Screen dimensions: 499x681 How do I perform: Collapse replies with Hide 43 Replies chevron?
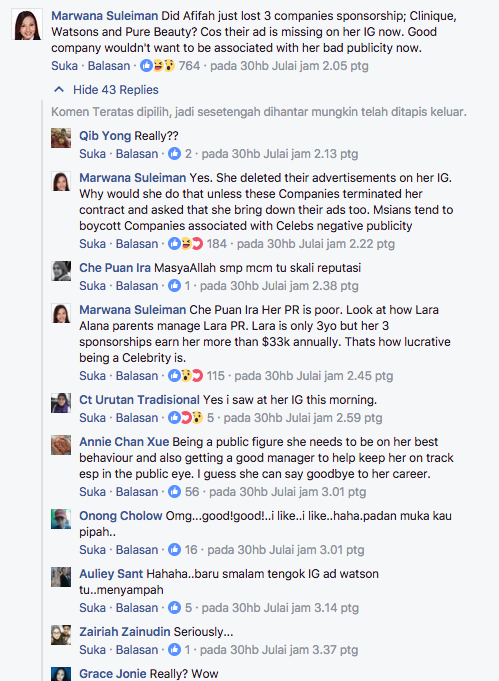59,90
